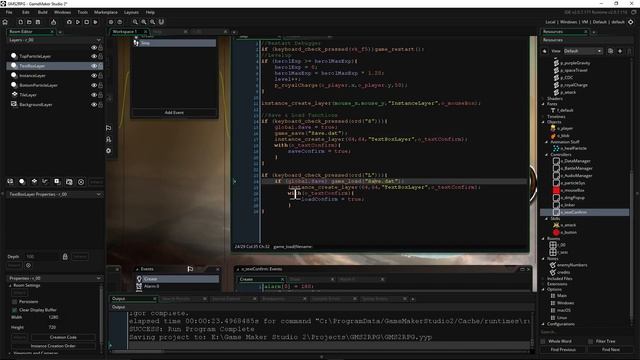Viewport: 640px width, 360px height.
Task: Select the BackgroundLayer row
Action: click(54, 104)
